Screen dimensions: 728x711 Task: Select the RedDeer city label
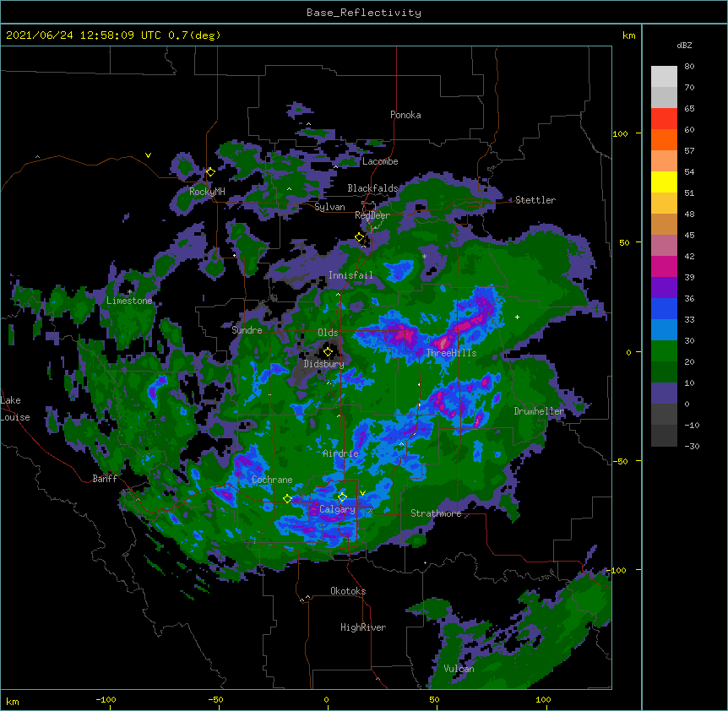coord(372,215)
